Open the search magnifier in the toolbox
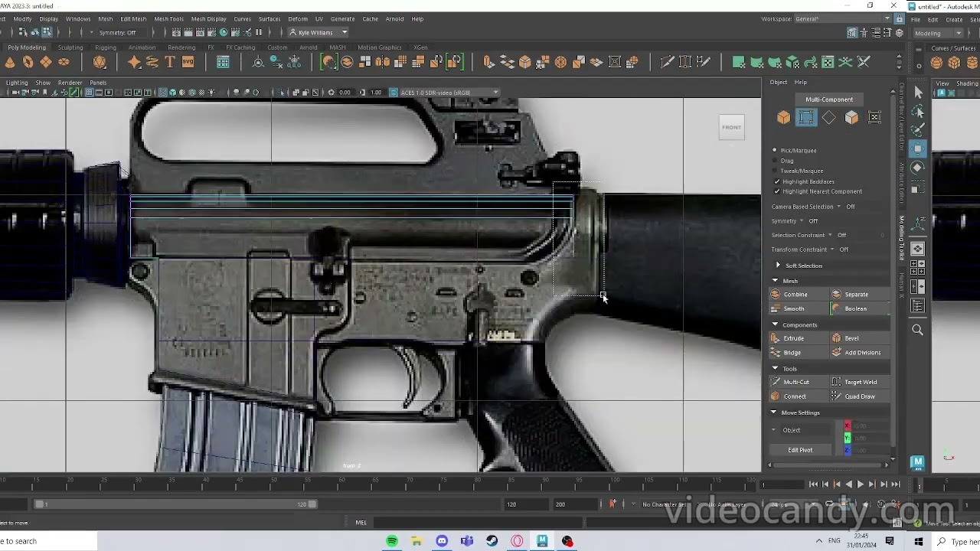 pos(917,330)
